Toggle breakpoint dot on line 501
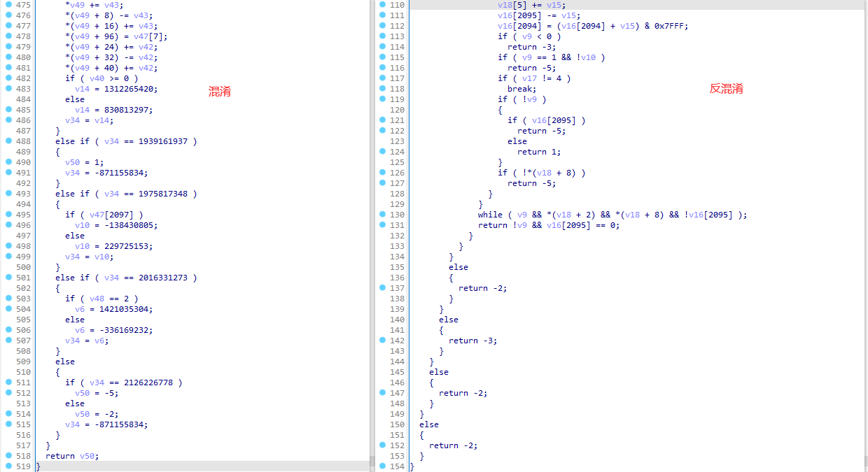Screen dimensions: 868x472 click(x=8, y=278)
